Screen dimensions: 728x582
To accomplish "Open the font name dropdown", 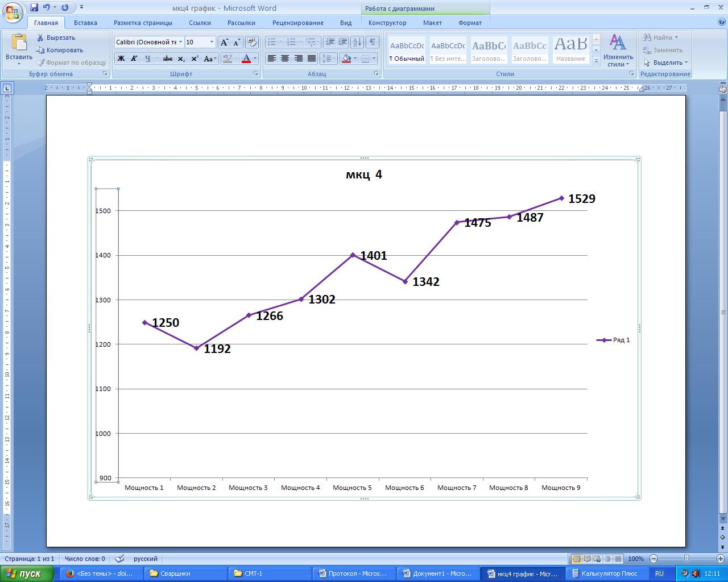I will pyautogui.click(x=181, y=42).
